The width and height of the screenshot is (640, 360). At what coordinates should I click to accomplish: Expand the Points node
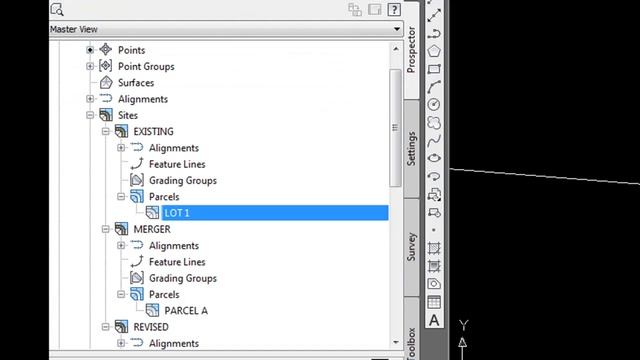(x=90, y=50)
